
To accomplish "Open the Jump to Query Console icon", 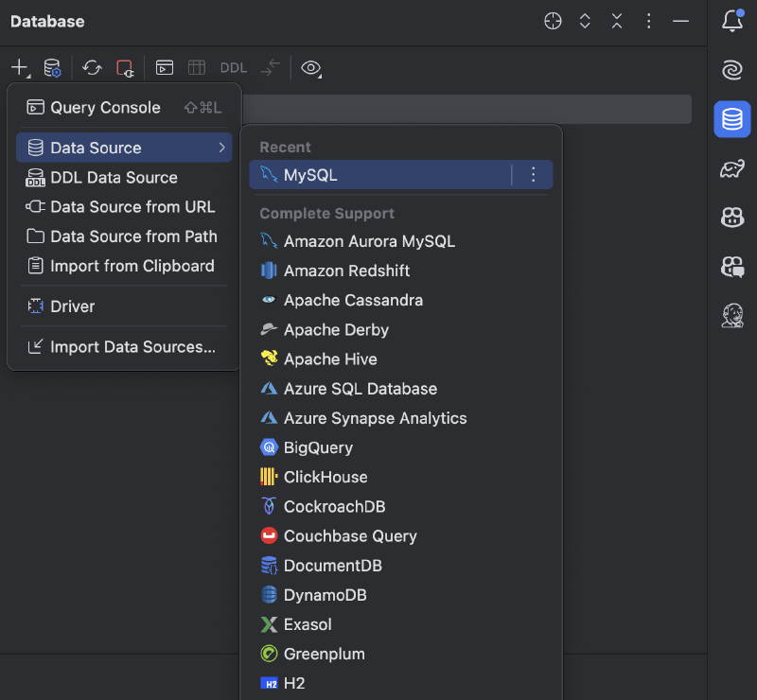I will pyautogui.click(x=165, y=67).
